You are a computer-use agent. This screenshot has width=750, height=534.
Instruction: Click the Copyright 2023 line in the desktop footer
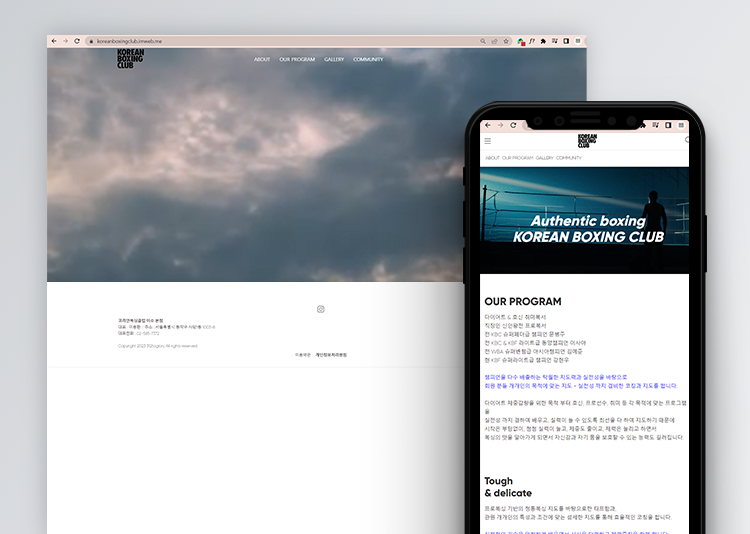click(158, 346)
